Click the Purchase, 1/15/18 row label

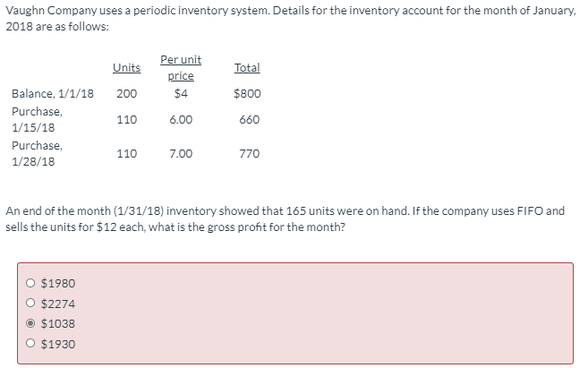(37, 119)
